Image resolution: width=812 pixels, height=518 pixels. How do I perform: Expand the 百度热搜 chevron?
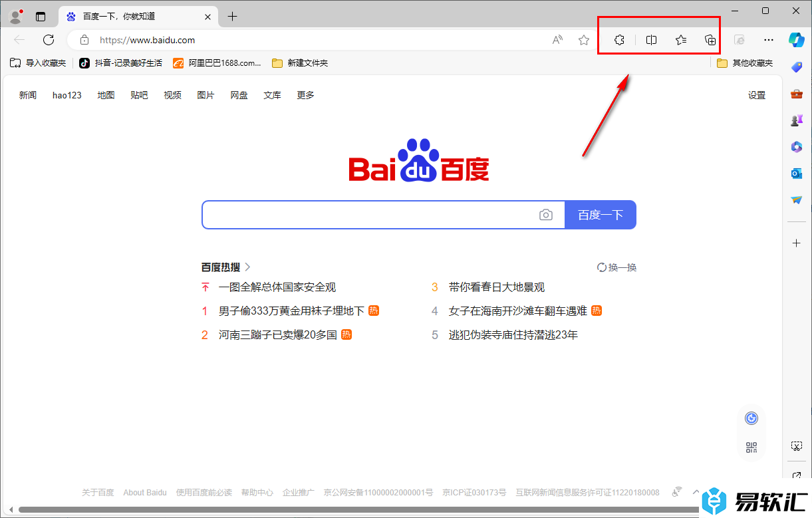click(x=247, y=267)
